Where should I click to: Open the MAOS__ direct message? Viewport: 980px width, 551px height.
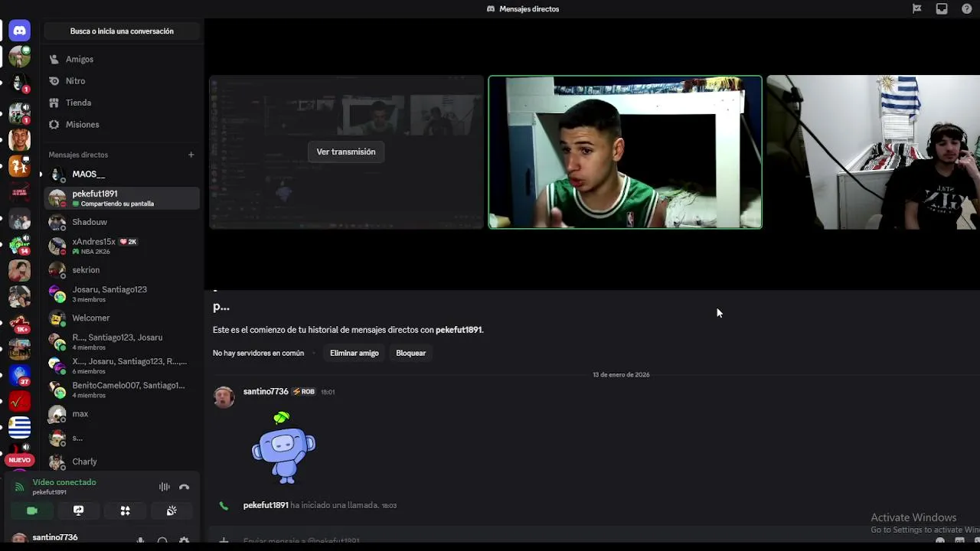[122, 174]
